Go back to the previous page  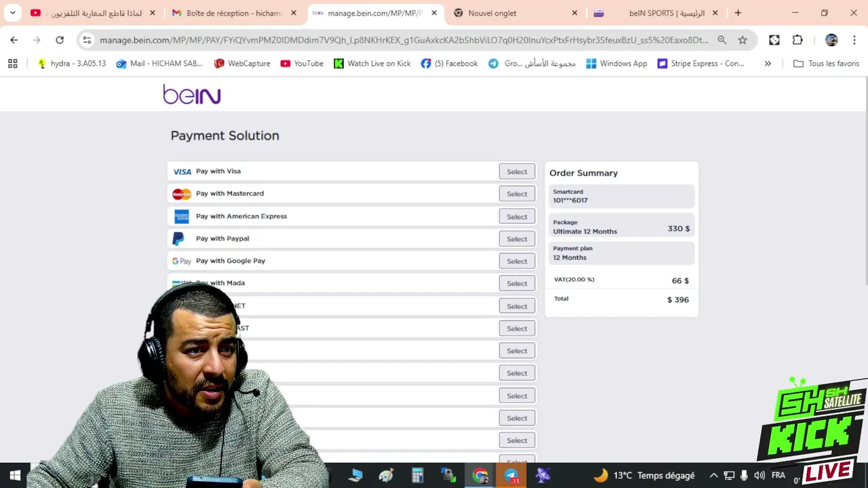click(14, 40)
